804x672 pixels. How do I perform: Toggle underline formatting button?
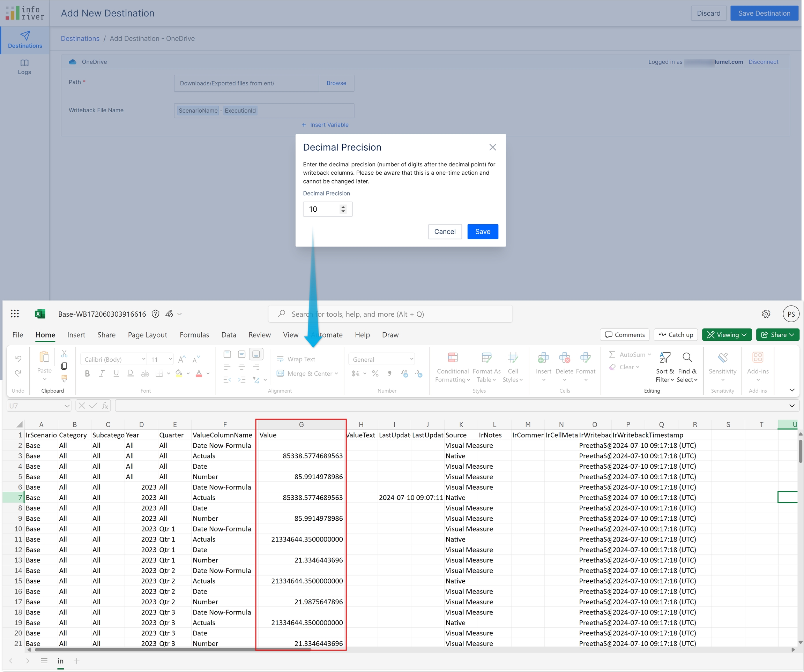point(116,373)
